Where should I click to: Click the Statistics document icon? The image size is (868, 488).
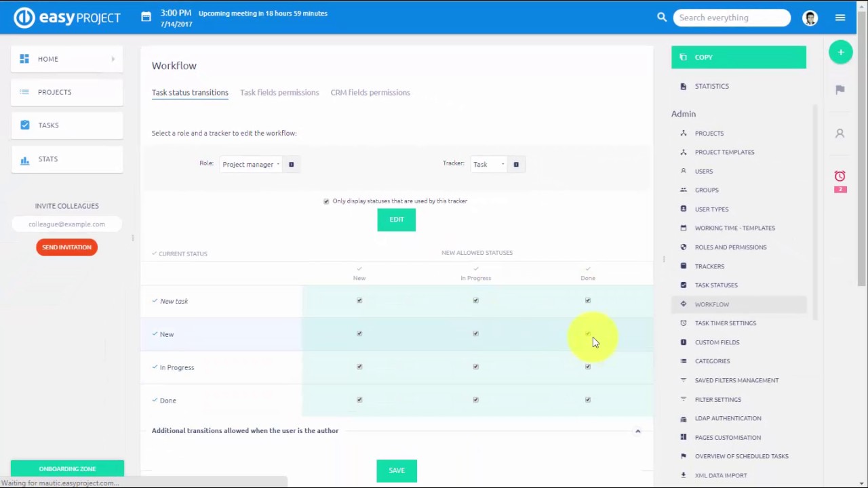tap(683, 86)
